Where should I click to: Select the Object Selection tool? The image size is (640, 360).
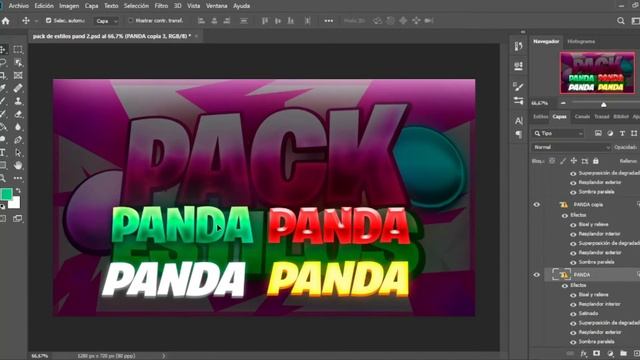18,62
